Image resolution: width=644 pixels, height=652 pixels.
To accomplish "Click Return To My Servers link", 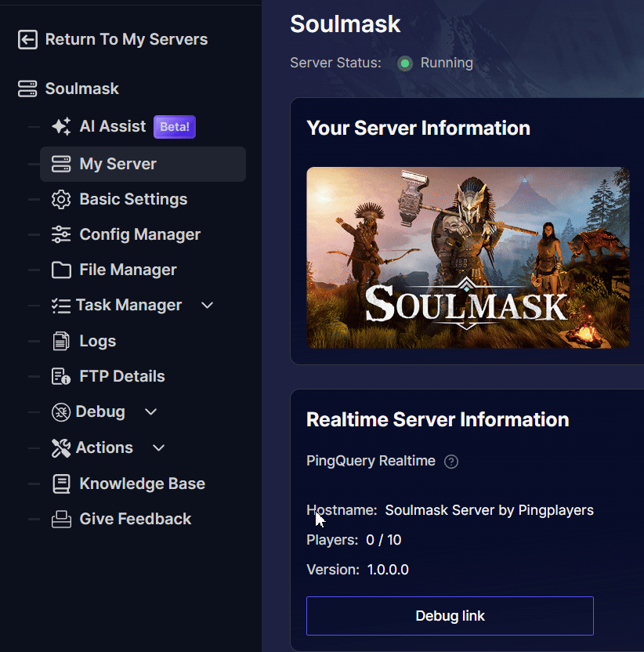I will point(126,39).
